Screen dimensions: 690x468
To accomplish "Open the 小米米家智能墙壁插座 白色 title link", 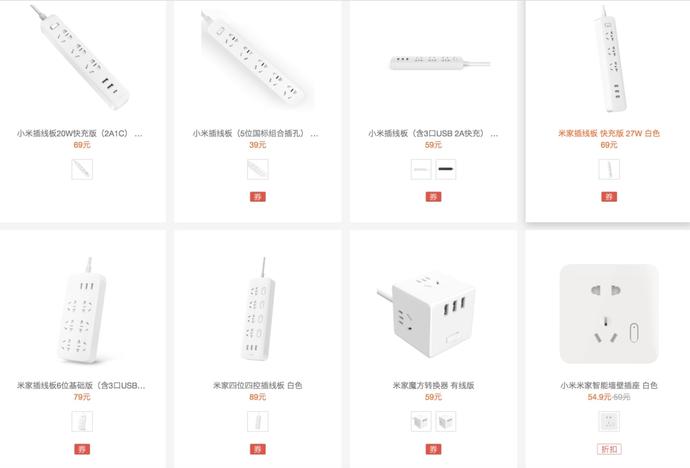I will (x=609, y=385).
